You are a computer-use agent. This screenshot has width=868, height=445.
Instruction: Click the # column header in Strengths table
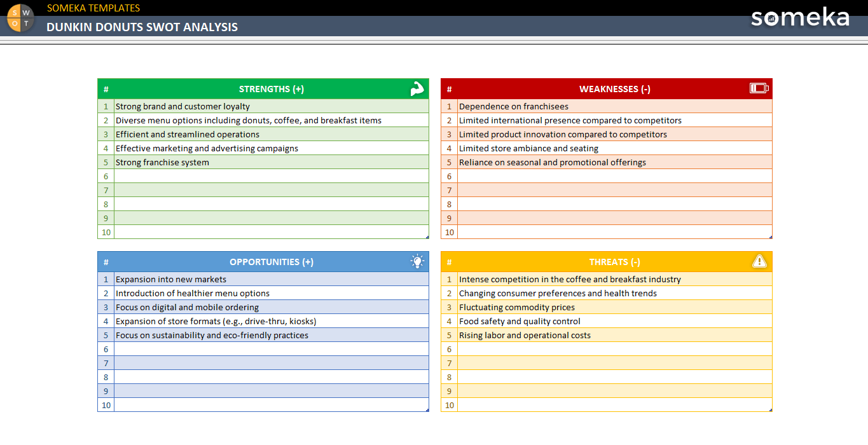(x=106, y=89)
